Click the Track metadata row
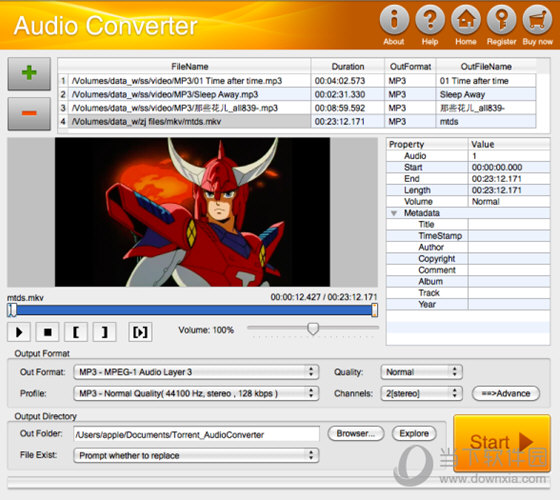This screenshot has height=500, width=560. pos(468,293)
